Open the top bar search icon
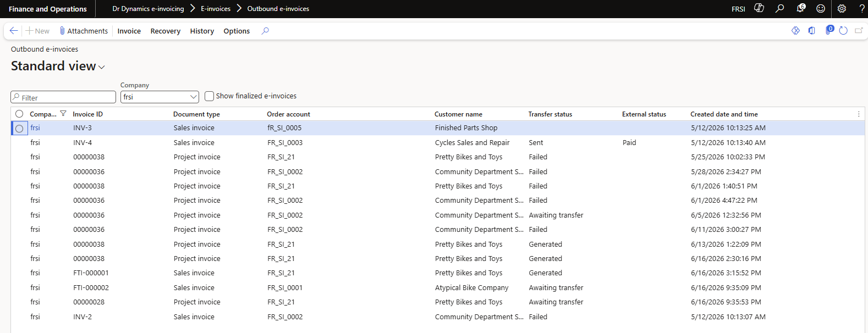Screen dimensions: 868x333 (779, 8)
